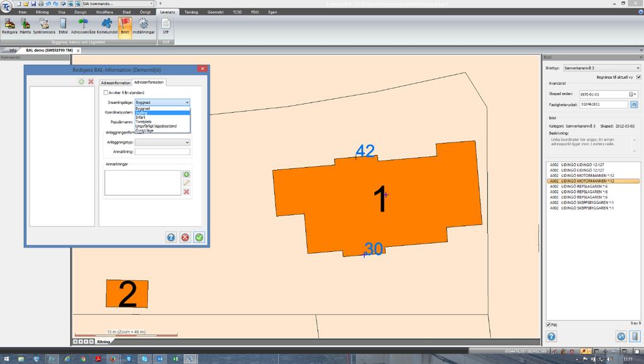Screen dimensions: 644x364
Task: Remove note with Anmärkningar red X
Action: click(x=186, y=192)
